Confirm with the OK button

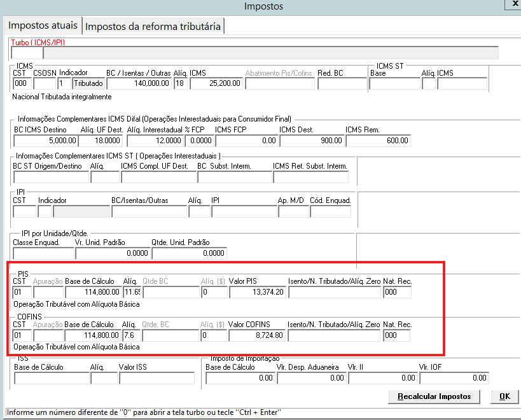(x=504, y=396)
